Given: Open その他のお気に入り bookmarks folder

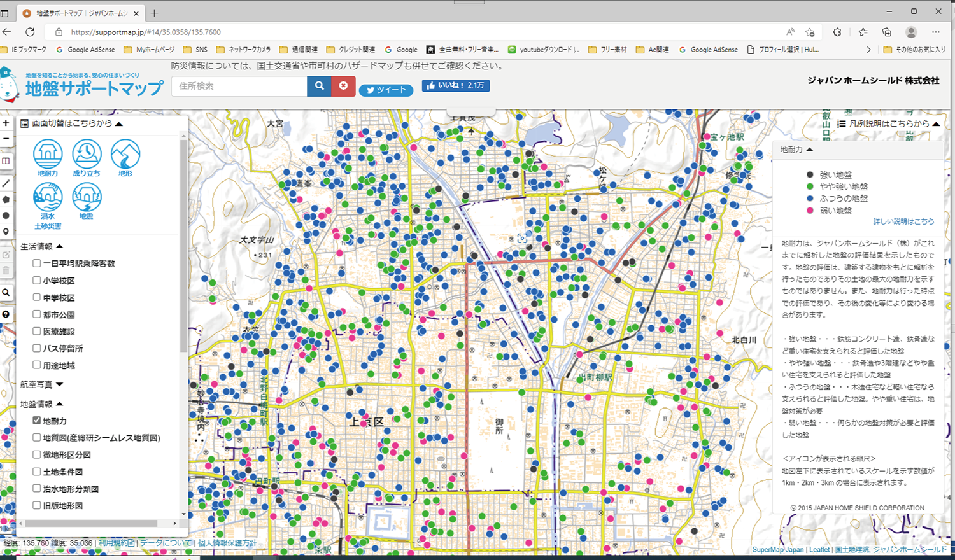Looking at the screenshot, I should click(x=914, y=50).
